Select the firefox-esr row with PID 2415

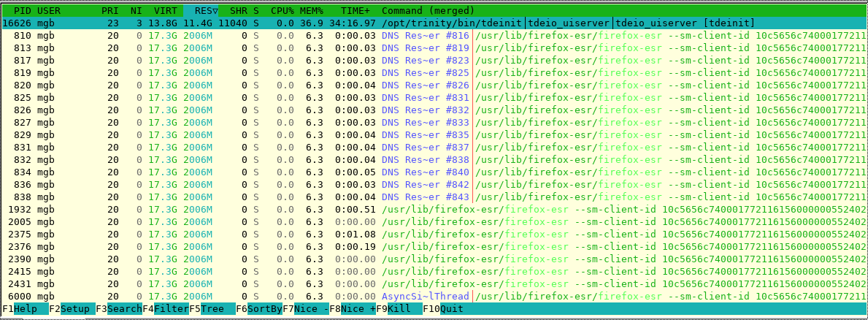(434, 271)
